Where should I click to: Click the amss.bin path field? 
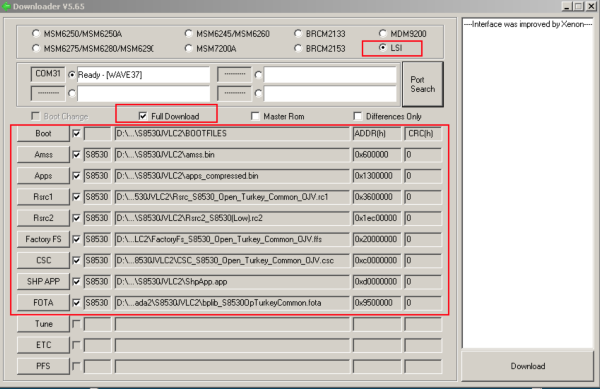click(232, 155)
